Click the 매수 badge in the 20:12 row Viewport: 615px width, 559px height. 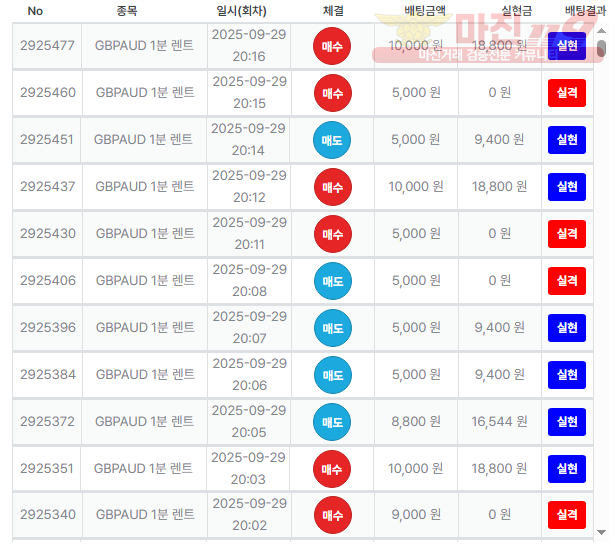pos(333,187)
